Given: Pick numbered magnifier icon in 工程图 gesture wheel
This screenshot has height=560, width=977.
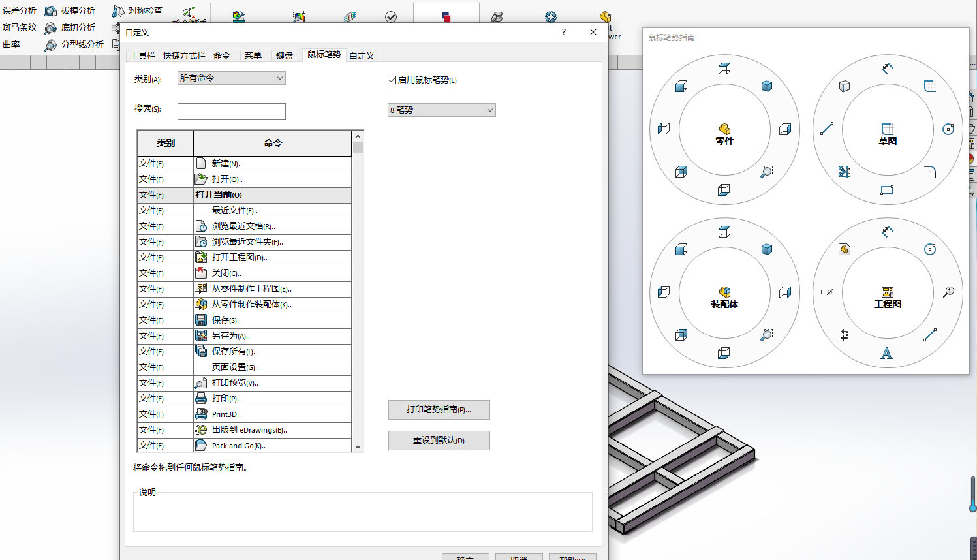Looking at the screenshot, I should [948, 292].
